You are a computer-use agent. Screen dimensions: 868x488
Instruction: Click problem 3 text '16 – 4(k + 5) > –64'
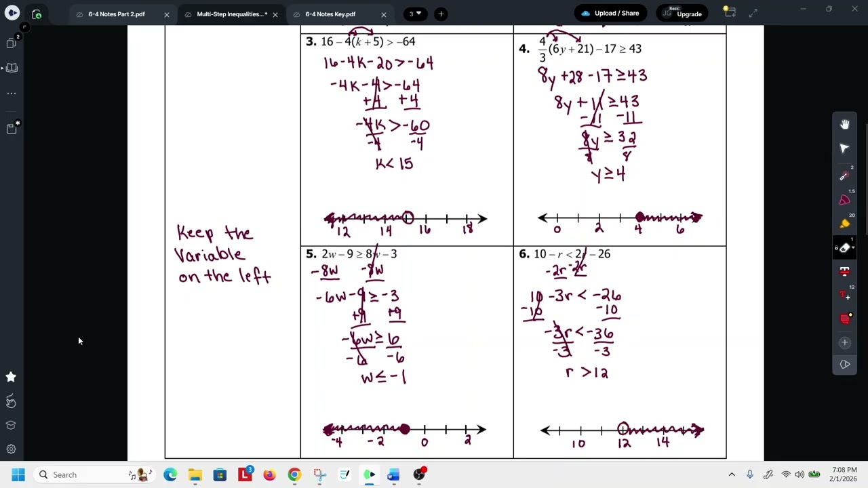[x=368, y=42]
